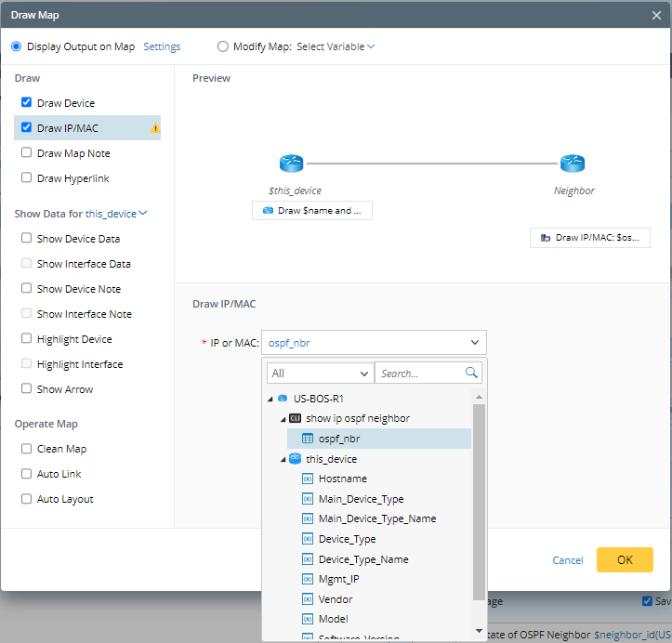
Task: Click the this_device database icon in tree
Action: coord(295,459)
